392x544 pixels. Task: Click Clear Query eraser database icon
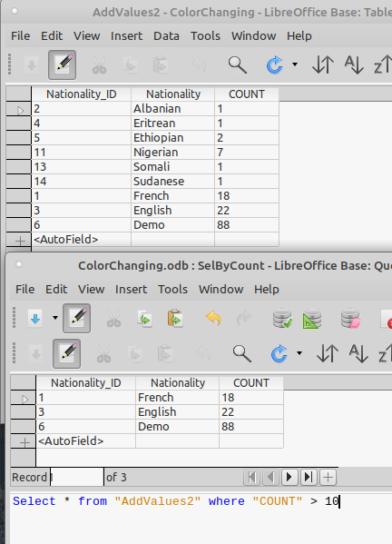pos(350,318)
